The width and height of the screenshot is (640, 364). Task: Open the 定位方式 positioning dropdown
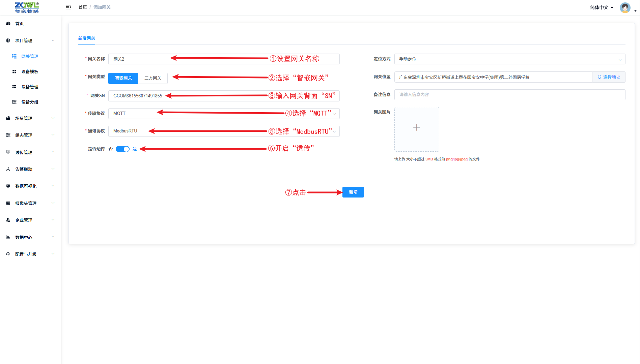tap(509, 59)
